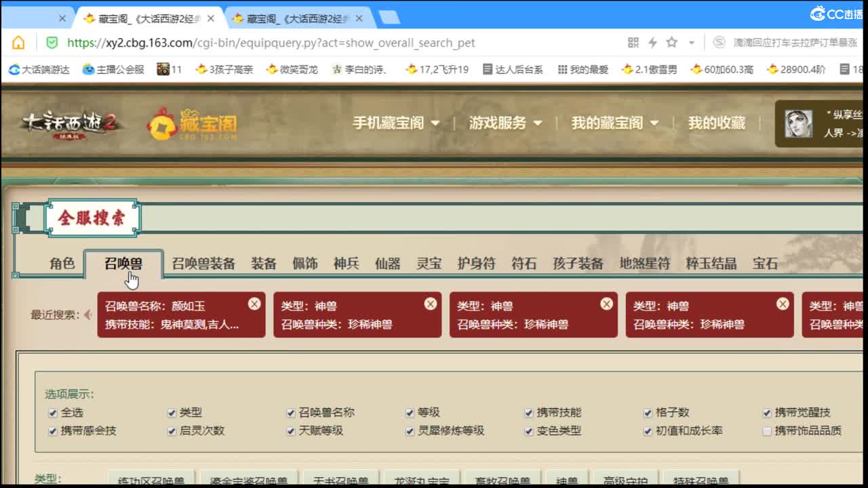Open the 达人后台系 bookmark
This screenshot has width=868, height=488.
[x=513, y=69]
